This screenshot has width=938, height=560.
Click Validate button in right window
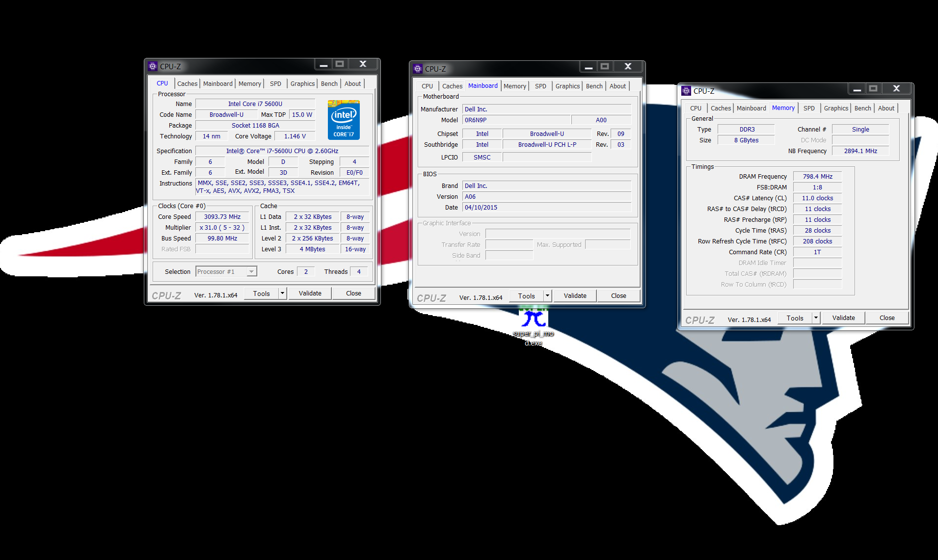[x=844, y=318]
